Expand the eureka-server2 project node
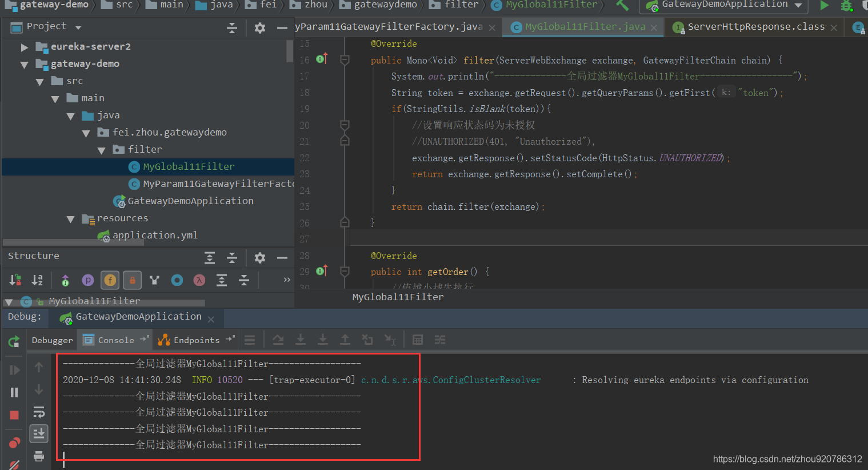The height and width of the screenshot is (470, 868). 24,47
